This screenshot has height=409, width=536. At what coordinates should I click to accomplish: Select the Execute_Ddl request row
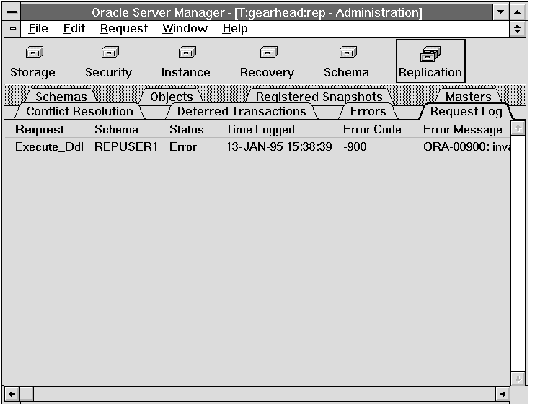[x=257, y=147]
